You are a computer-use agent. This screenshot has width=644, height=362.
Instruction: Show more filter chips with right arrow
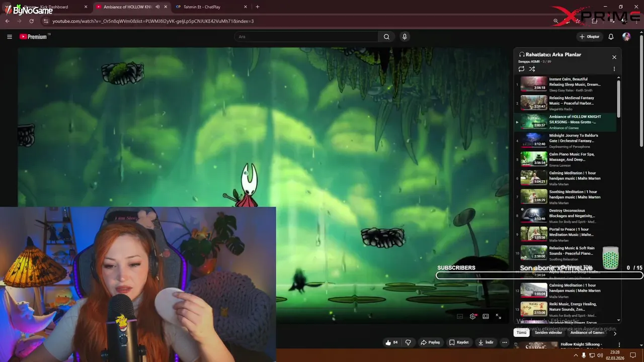614,333
